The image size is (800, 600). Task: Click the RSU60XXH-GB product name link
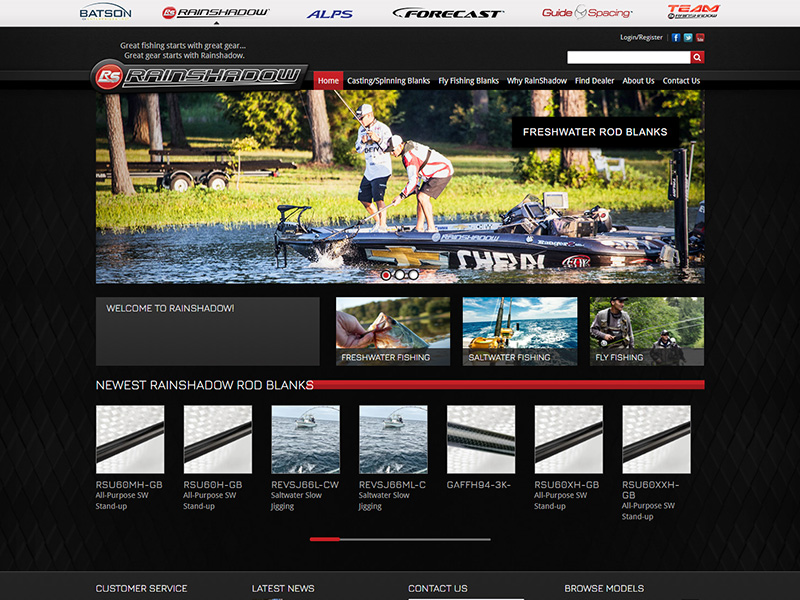click(651, 490)
